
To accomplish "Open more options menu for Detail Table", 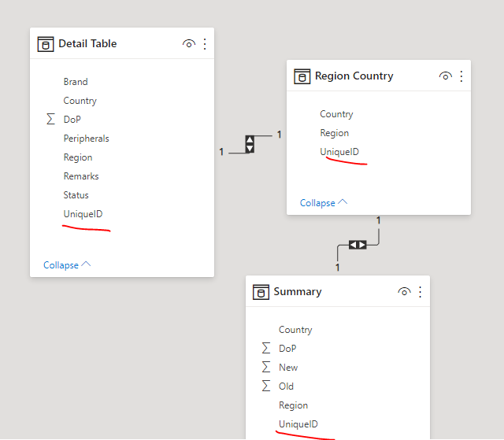I will click(x=205, y=44).
